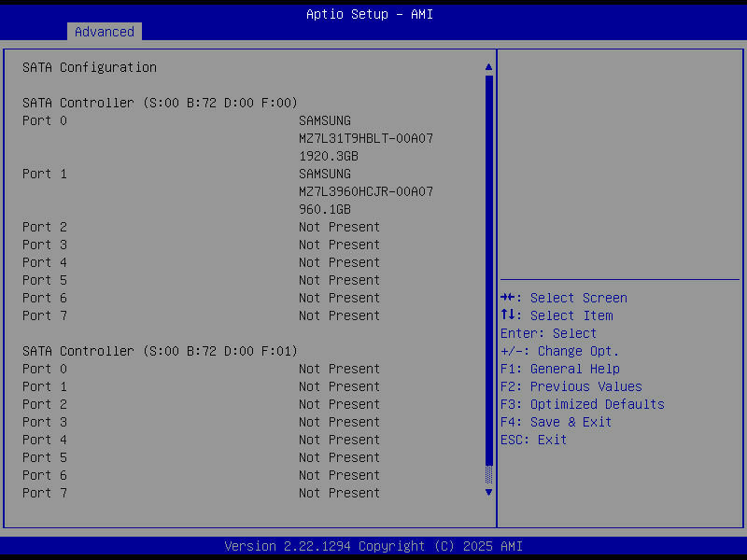The width and height of the screenshot is (747, 560).
Task: Click the scrollbar down arrow
Action: pos(487,492)
